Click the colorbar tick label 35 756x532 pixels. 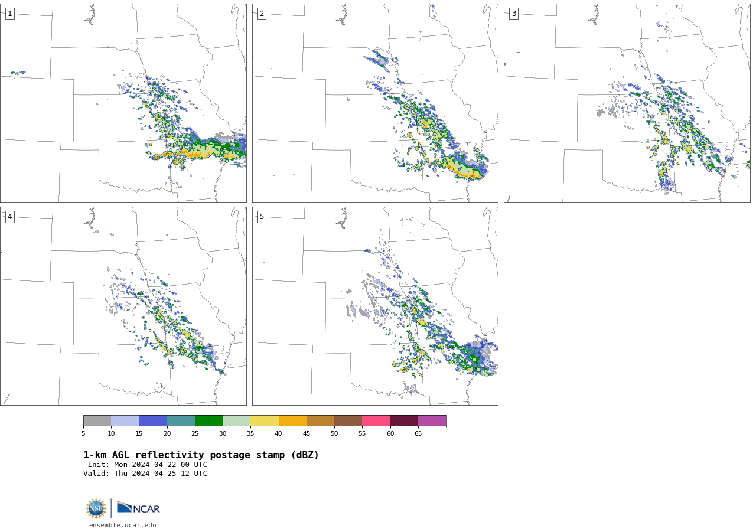250,434
